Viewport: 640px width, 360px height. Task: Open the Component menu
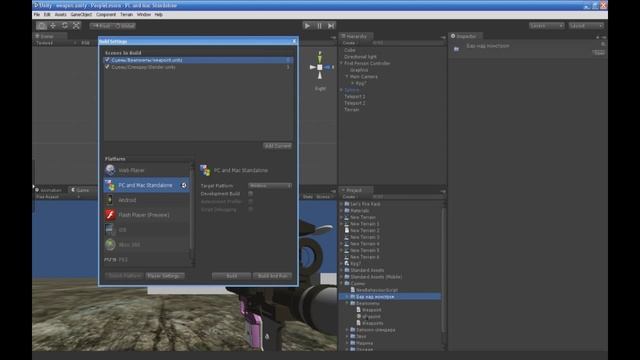106,14
